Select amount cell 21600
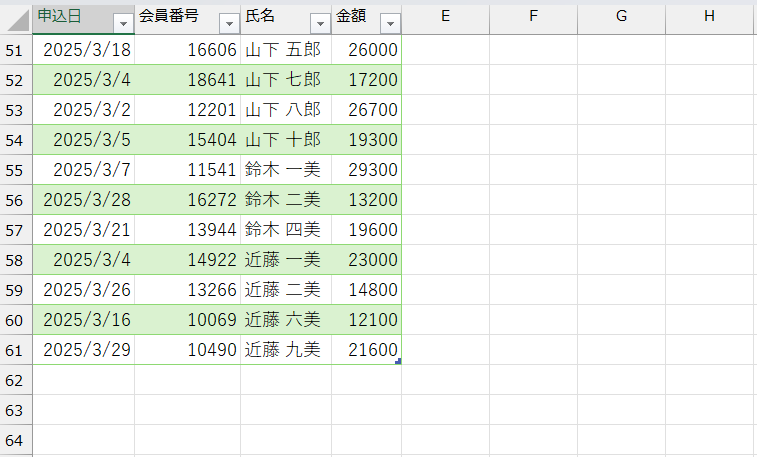 tap(366, 349)
